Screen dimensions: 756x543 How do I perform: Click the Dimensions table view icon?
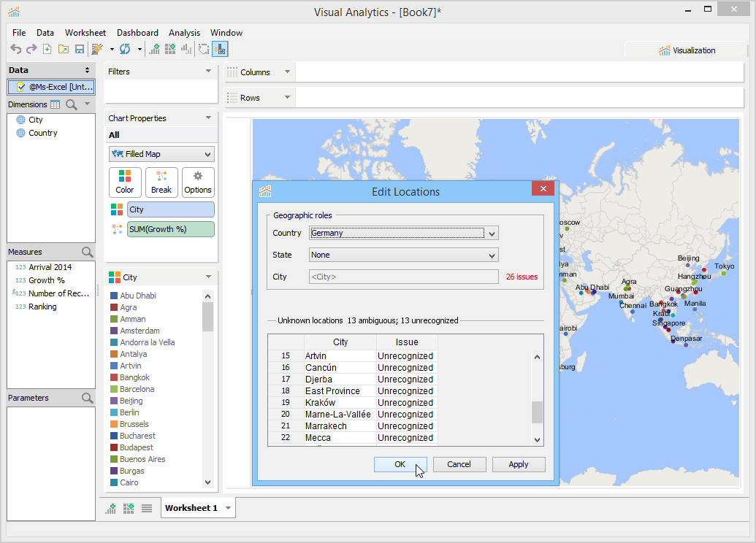56,105
